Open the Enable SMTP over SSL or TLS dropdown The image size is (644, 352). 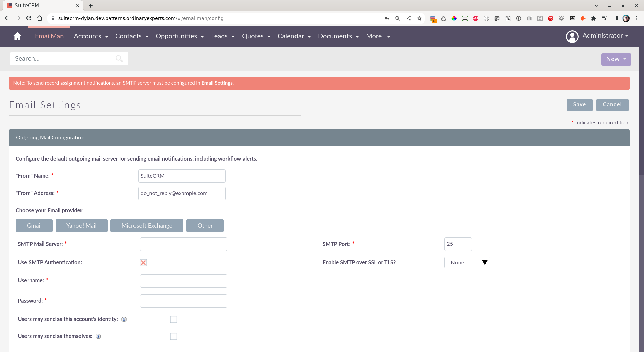(467, 263)
